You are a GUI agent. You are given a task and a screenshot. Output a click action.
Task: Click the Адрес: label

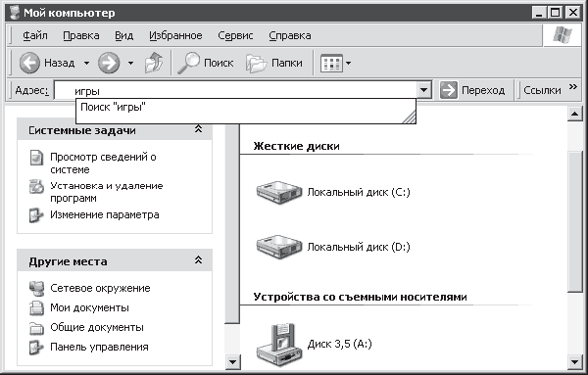click(x=31, y=90)
